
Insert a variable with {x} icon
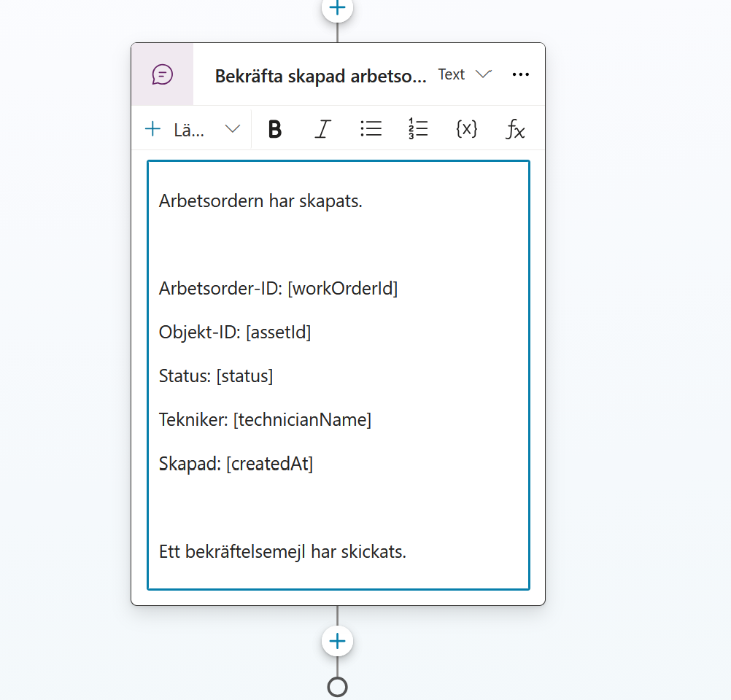(x=467, y=128)
